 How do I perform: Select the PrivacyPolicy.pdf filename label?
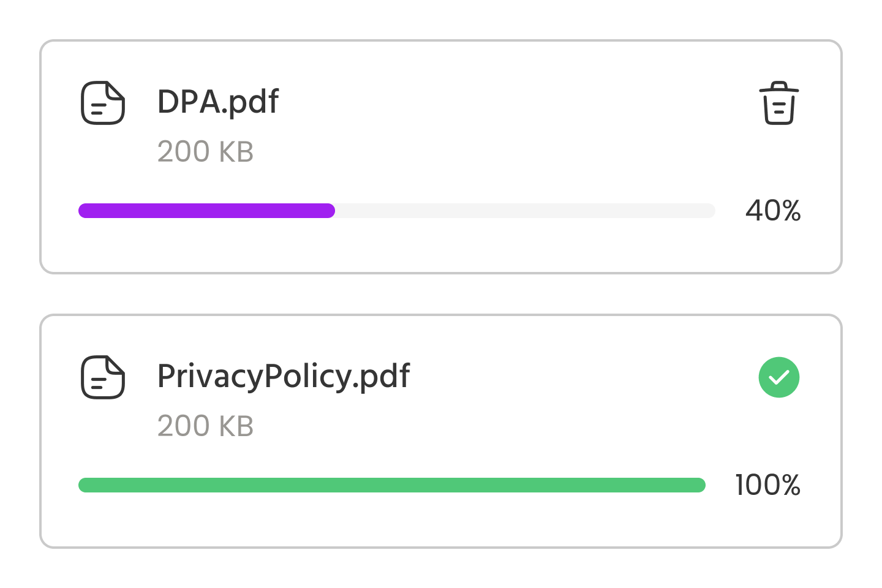point(284,376)
